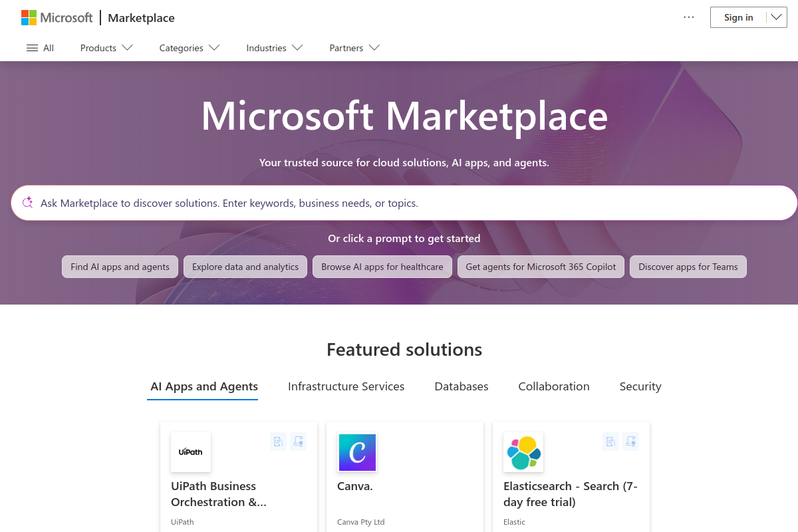The height and width of the screenshot is (532, 798).
Task: Click the more options ellipsis icon
Action: click(689, 17)
